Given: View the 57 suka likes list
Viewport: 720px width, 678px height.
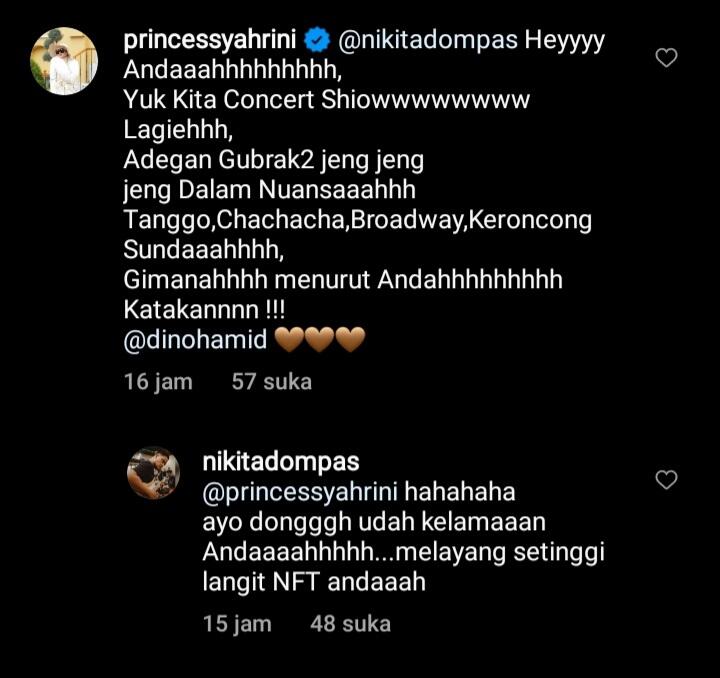Looking at the screenshot, I should pos(272,382).
